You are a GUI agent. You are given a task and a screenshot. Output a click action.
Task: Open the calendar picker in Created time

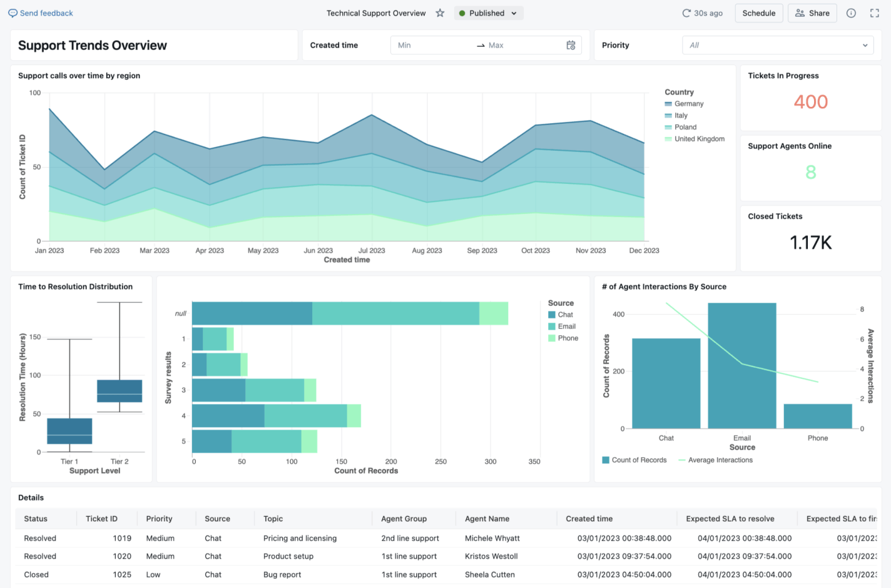(571, 45)
